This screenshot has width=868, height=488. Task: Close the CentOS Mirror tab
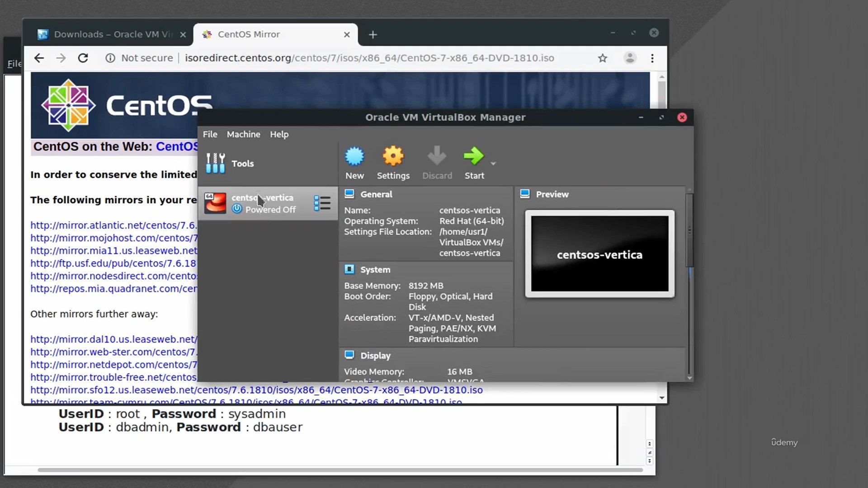tap(347, 34)
